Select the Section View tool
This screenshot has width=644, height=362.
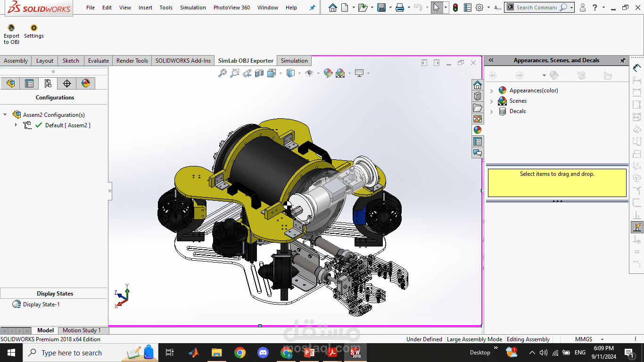click(259, 73)
